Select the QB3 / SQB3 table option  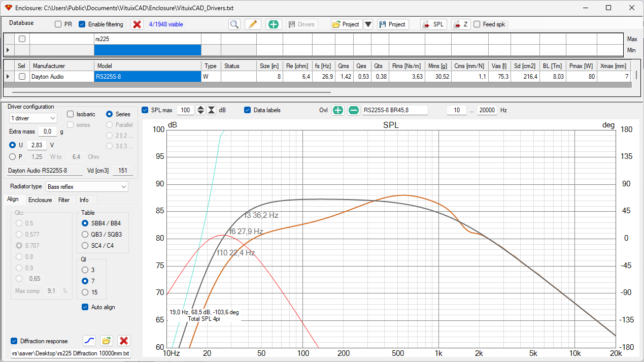tap(85, 235)
